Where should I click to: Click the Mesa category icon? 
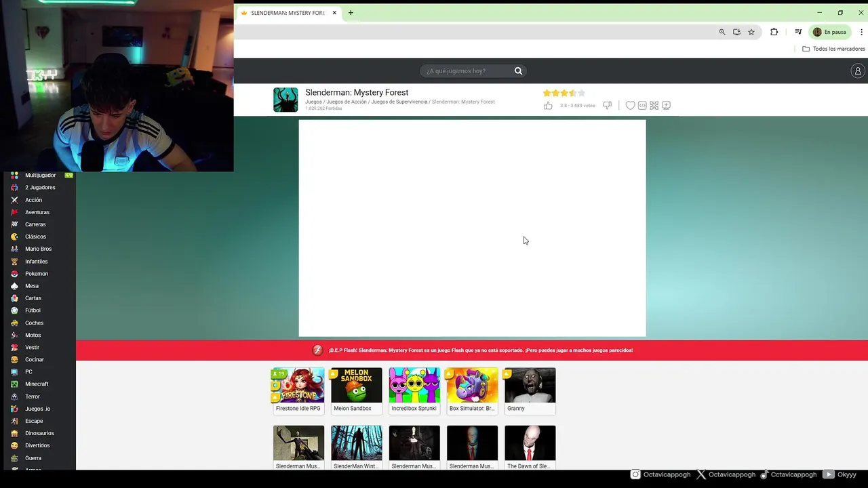pos(14,286)
